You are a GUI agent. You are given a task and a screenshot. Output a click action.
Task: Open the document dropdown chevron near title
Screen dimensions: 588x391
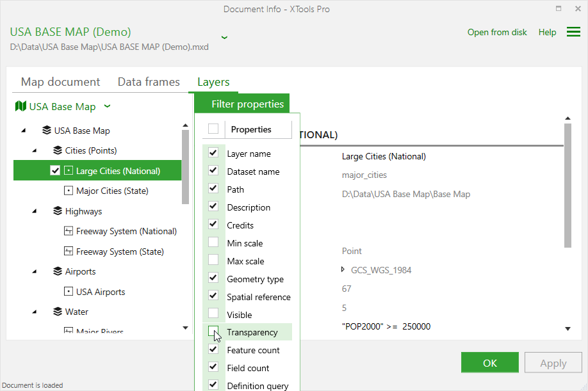pos(224,38)
